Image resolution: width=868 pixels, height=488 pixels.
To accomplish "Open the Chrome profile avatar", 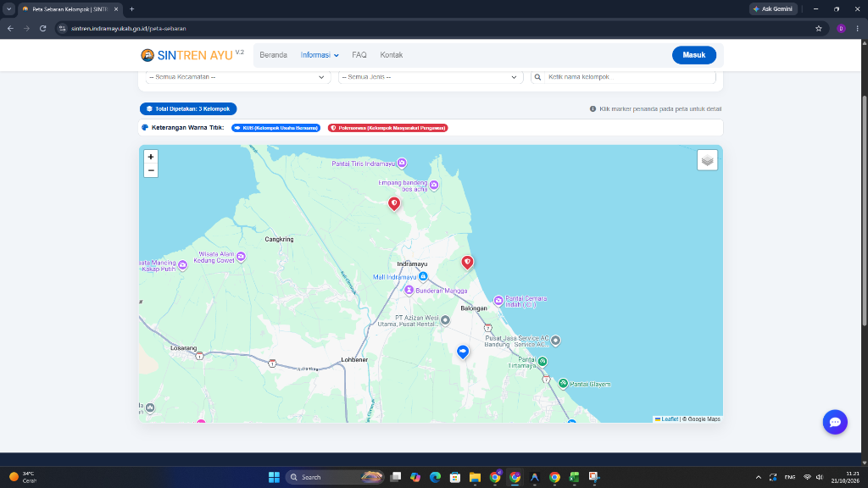I will 841,28.
